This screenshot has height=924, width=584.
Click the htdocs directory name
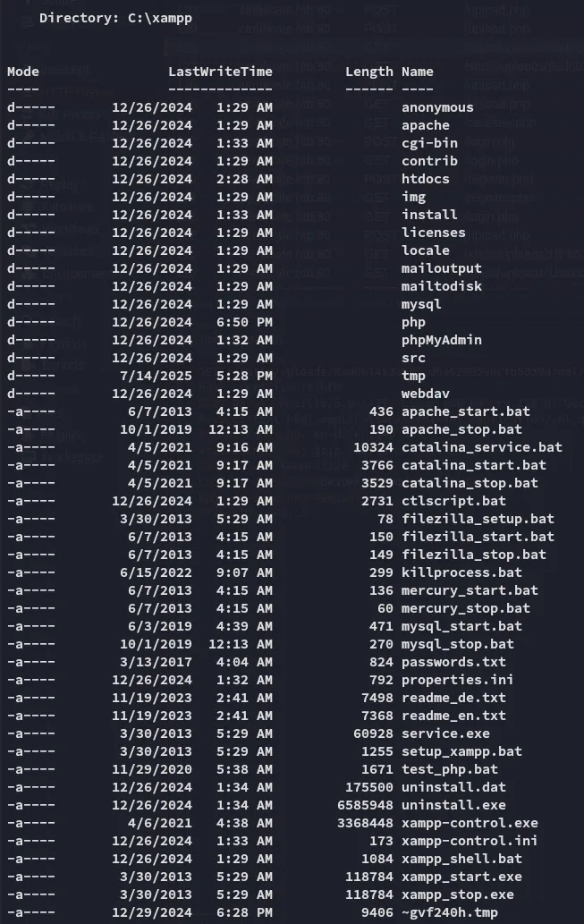(426, 179)
